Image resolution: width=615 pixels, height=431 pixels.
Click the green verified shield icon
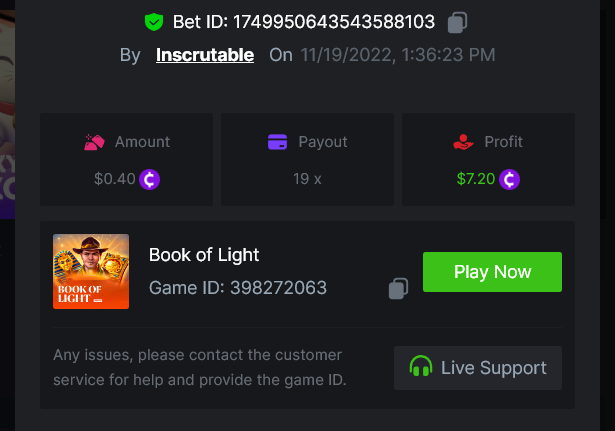(x=153, y=22)
